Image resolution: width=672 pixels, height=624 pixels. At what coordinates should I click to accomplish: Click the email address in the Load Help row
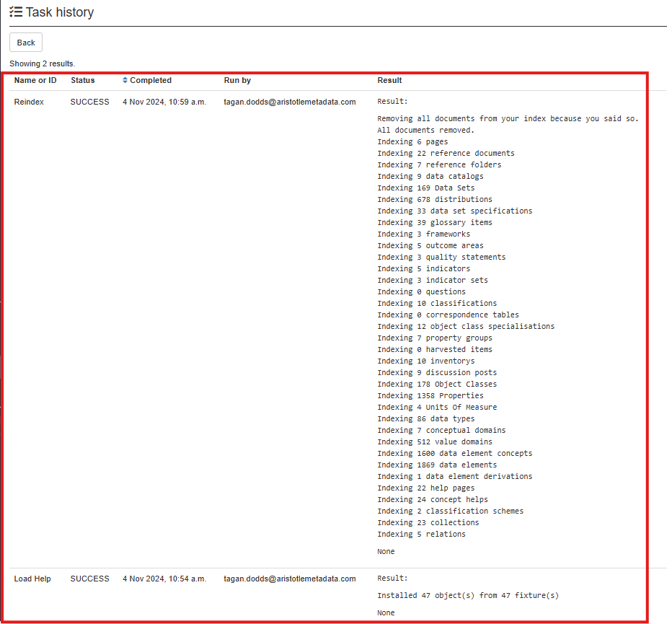click(290, 579)
